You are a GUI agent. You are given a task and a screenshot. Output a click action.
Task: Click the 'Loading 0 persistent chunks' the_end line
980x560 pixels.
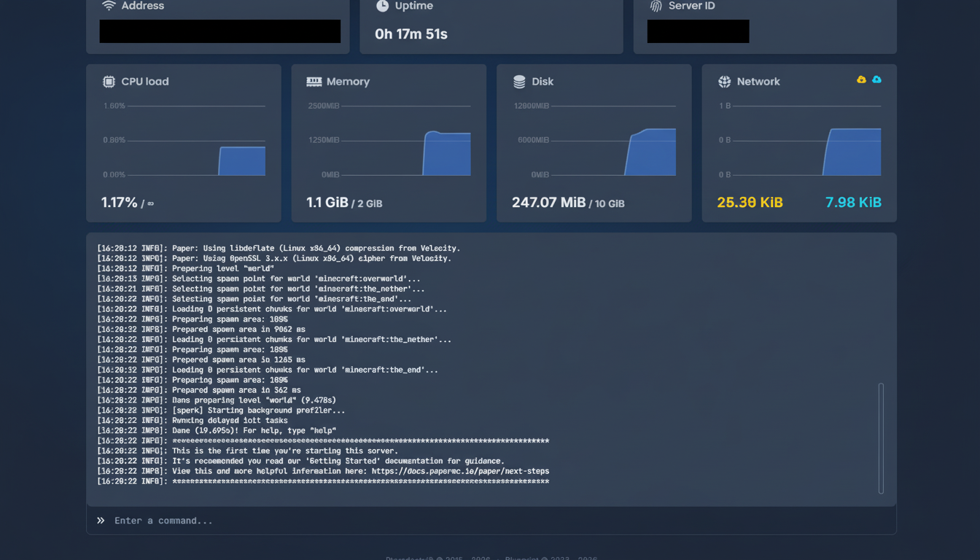[x=268, y=370]
